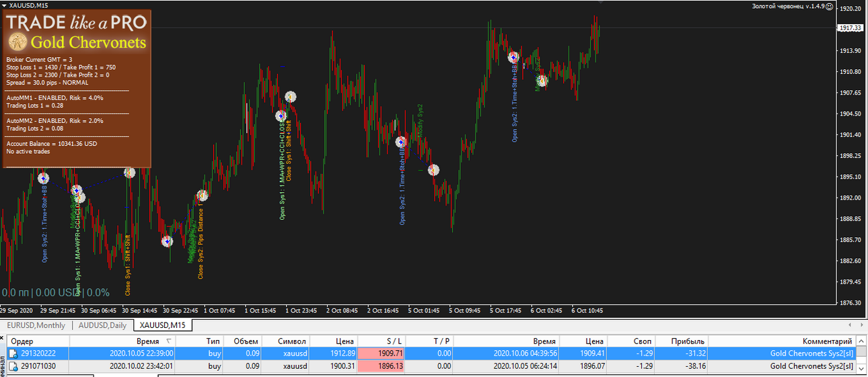Sort by the T / P column header
Viewport: 868px width, 377px height.
pyautogui.click(x=430, y=341)
